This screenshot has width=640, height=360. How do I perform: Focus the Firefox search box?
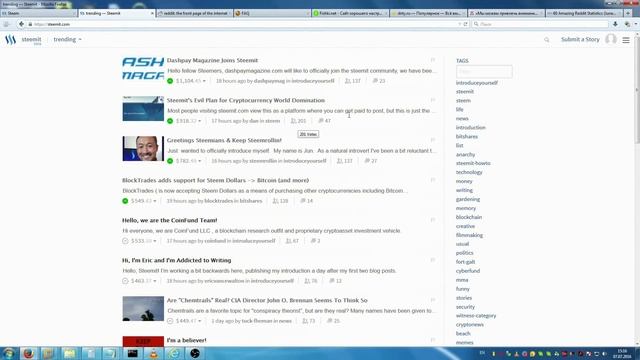[x=541, y=24]
